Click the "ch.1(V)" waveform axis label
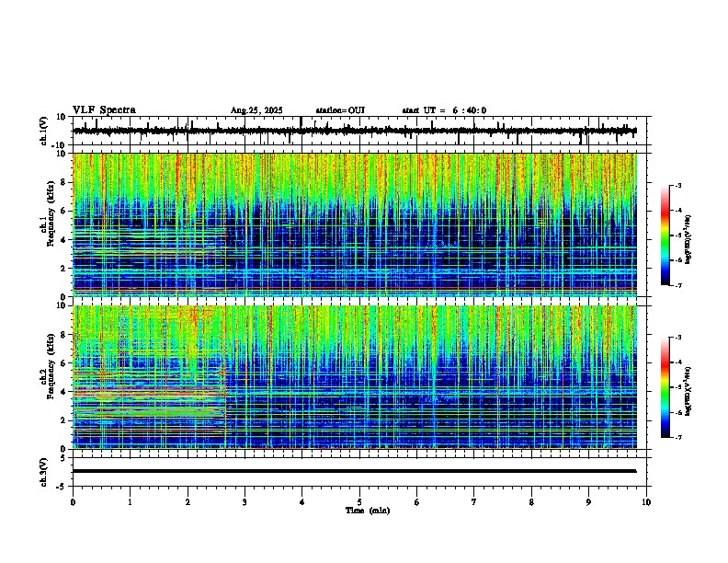The image size is (728, 563). [44, 131]
